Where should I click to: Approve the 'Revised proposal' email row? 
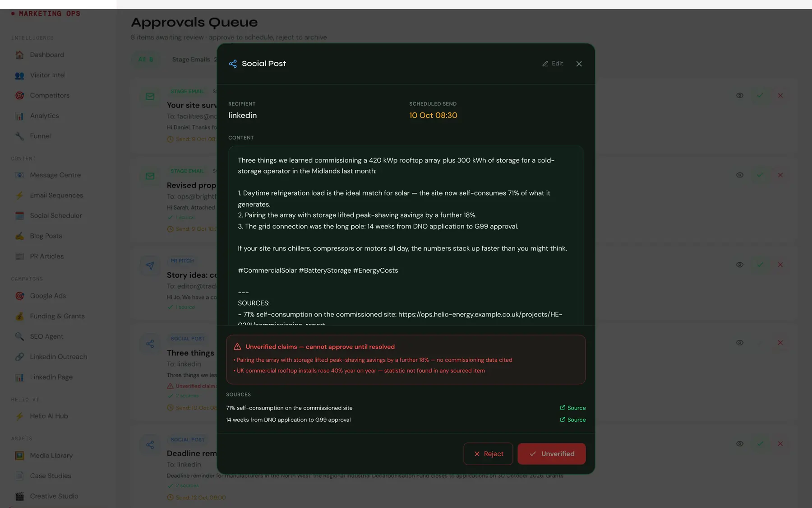tap(760, 175)
